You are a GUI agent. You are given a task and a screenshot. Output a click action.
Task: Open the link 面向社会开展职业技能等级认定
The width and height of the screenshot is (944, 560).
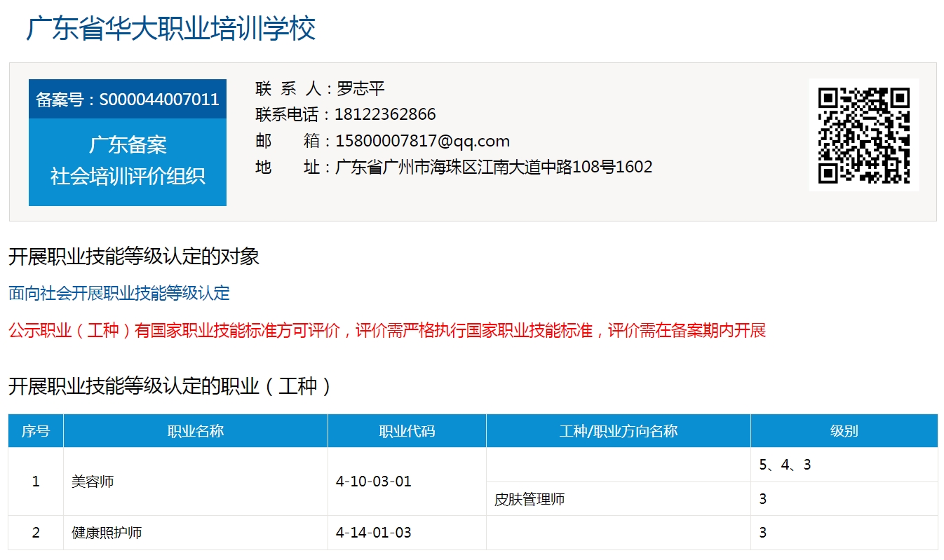(x=117, y=294)
